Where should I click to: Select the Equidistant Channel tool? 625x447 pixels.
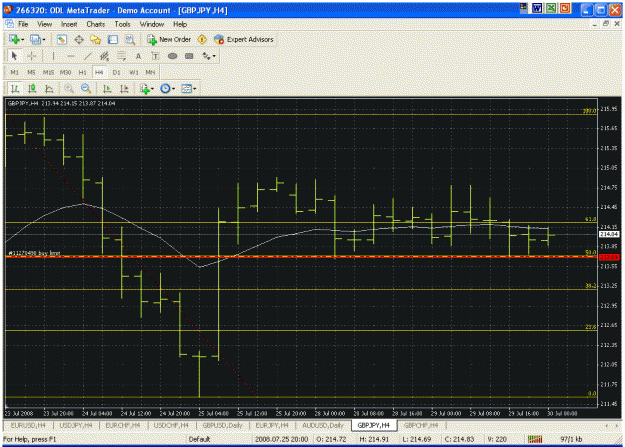pos(104,56)
